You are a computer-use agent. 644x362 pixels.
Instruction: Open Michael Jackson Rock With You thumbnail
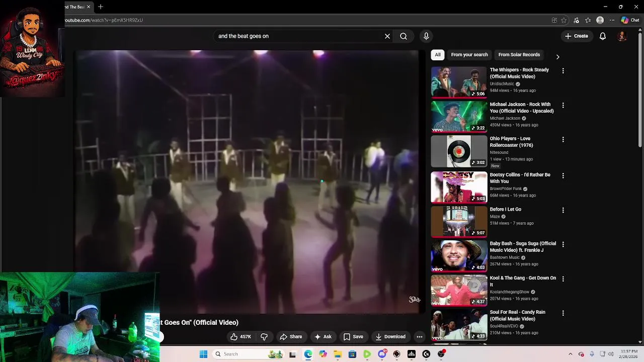coord(459,117)
